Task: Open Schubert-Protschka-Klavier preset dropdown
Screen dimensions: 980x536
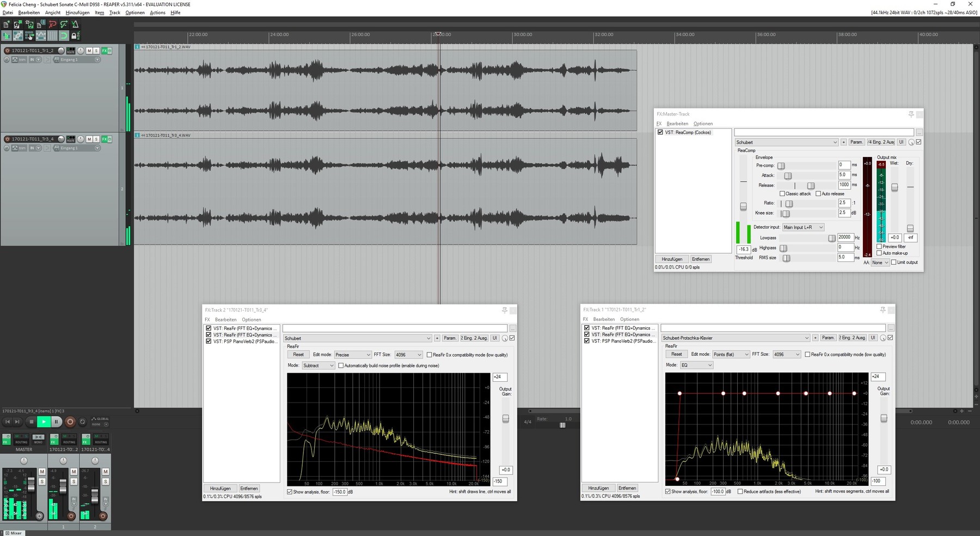Action: click(736, 338)
